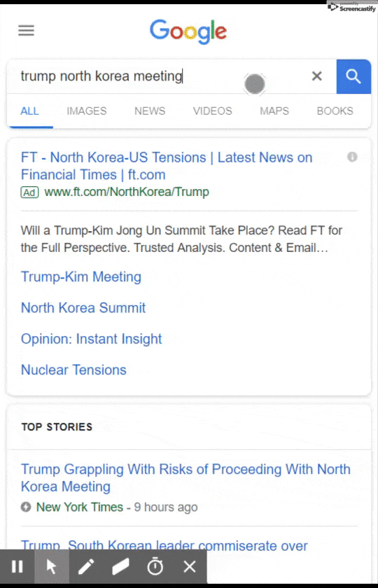The height and width of the screenshot is (588, 378).
Task: Switch to the Images tab
Action: click(87, 111)
